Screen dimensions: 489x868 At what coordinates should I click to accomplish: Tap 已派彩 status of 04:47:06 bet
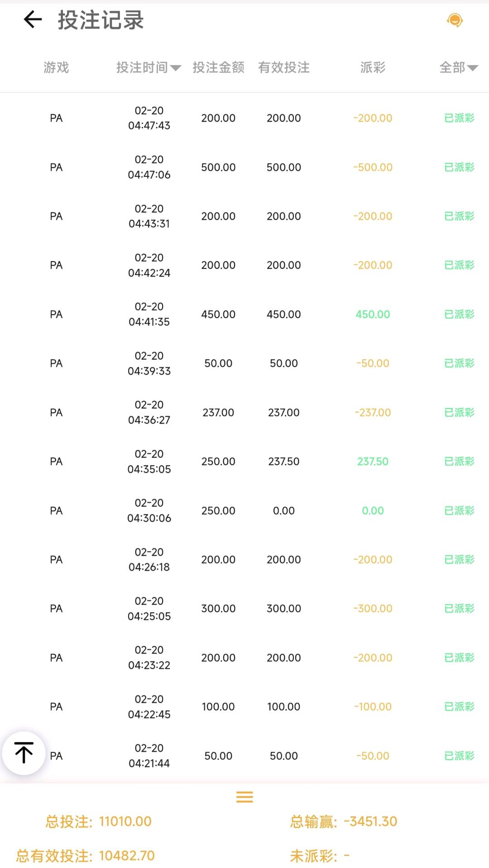pos(459,167)
